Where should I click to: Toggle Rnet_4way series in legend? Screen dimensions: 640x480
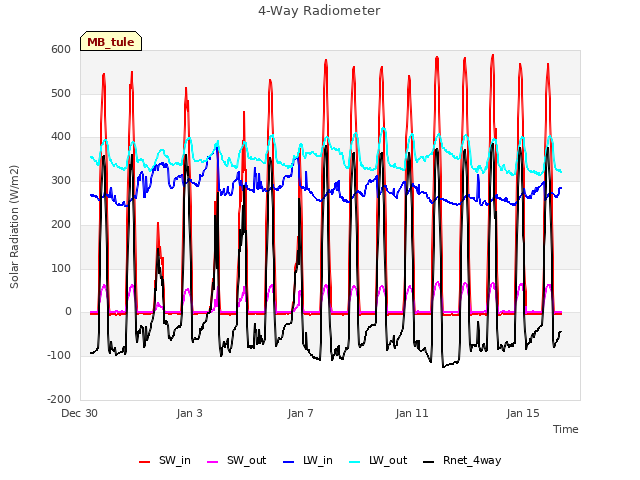(x=462, y=460)
